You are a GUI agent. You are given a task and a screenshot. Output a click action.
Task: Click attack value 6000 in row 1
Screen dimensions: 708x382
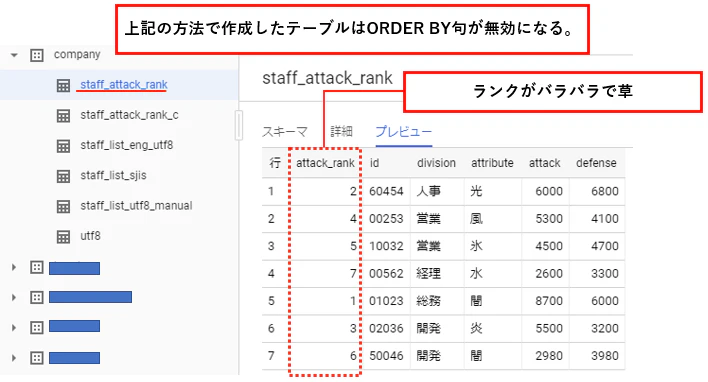click(x=549, y=191)
